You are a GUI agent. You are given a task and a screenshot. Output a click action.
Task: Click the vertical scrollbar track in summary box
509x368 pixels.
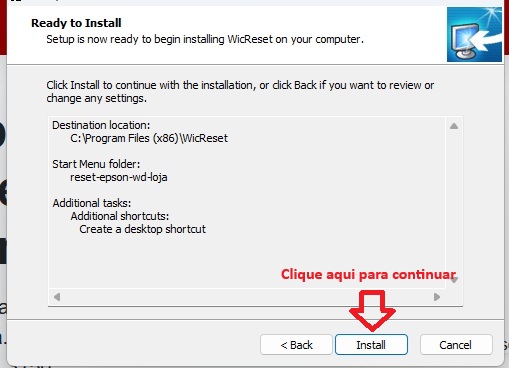click(x=454, y=203)
